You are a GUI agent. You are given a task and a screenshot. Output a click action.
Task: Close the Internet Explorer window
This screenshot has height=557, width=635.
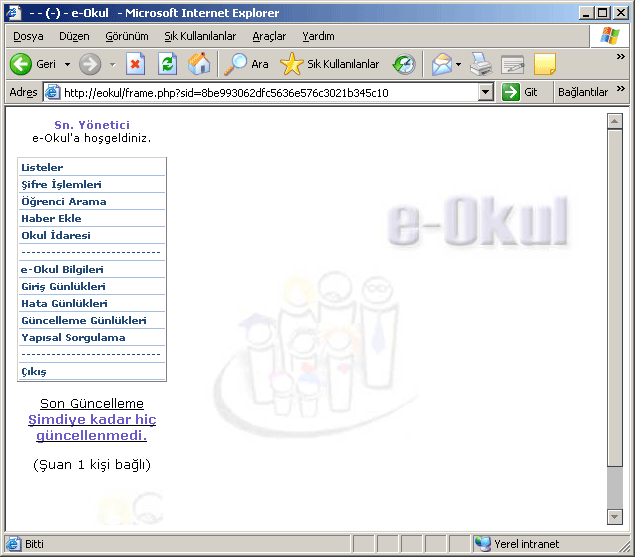point(621,13)
